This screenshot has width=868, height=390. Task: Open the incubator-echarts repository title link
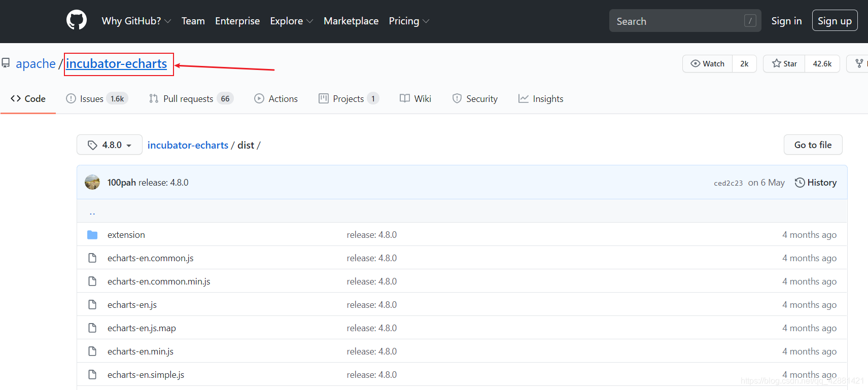116,63
